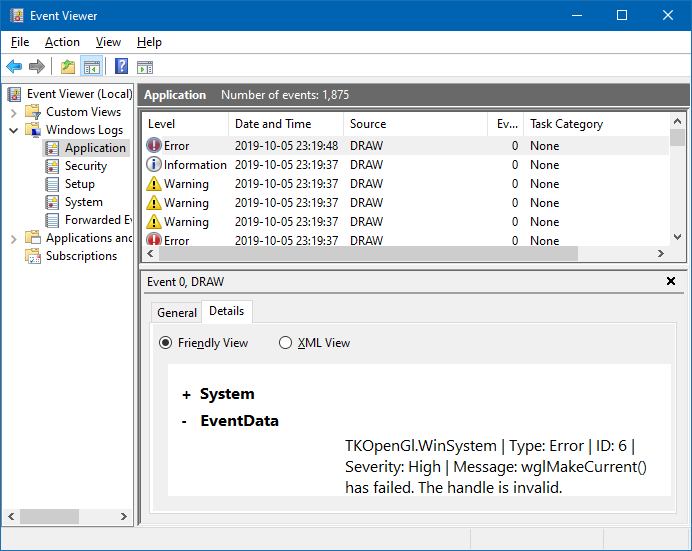
Task: Expand the System section in details
Action: pos(186,395)
